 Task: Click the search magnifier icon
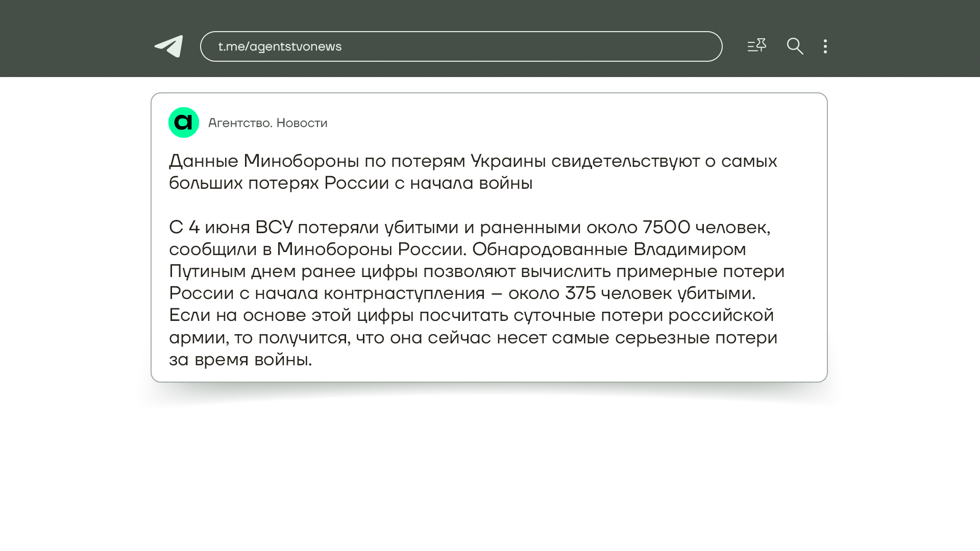[x=795, y=46]
